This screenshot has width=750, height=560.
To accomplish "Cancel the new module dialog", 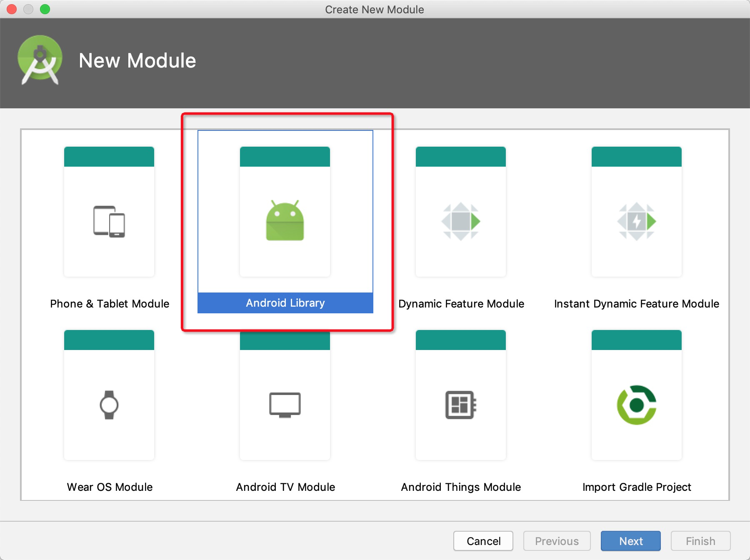I will tap(483, 541).
